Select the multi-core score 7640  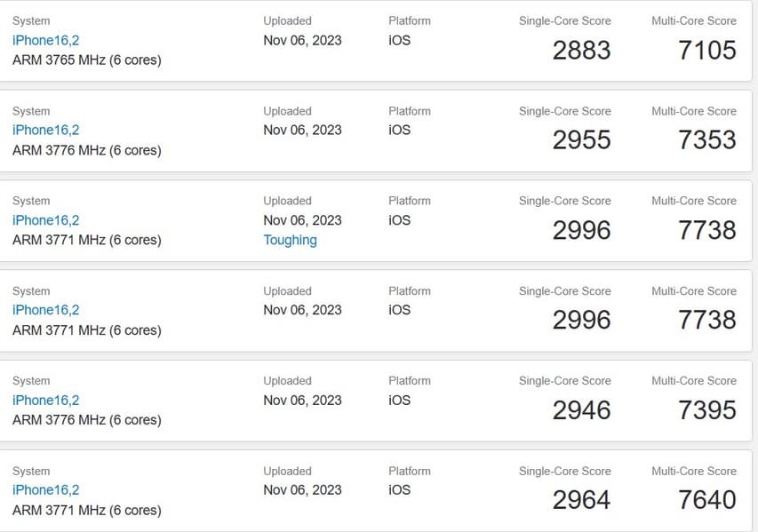pyautogui.click(x=707, y=500)
